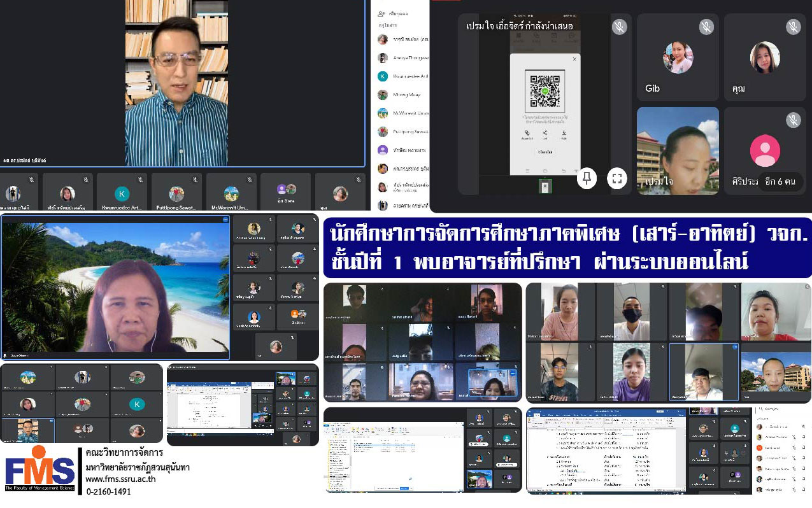The image size is (812, 508).
Task: Click the share icon in QR popup
Action: (x=545, y=134)
